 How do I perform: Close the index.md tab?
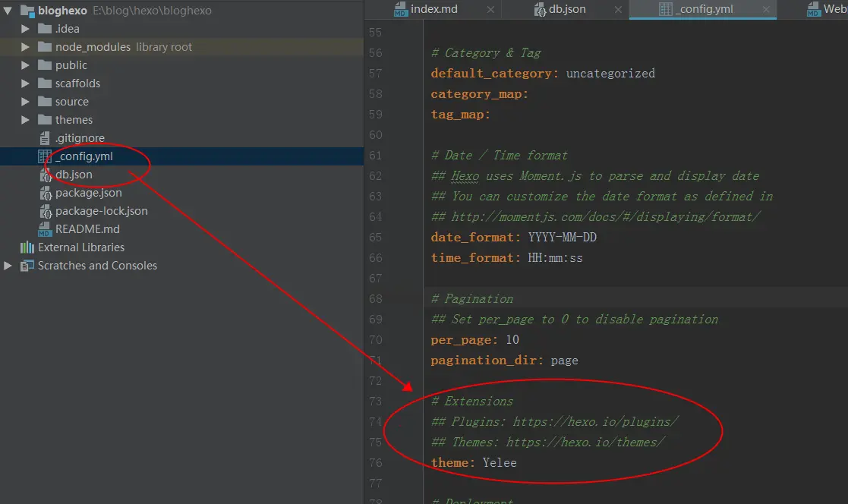[490, 10]
